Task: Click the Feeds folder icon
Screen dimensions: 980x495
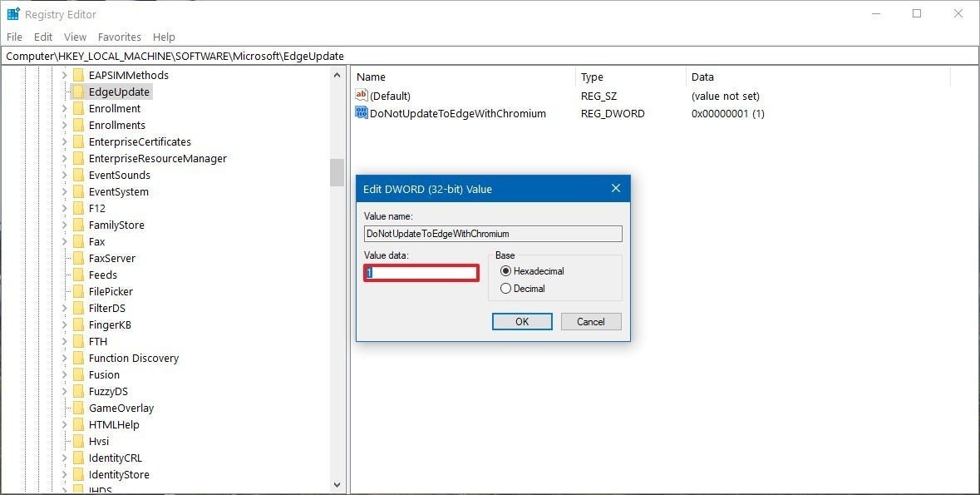Action: pyautogui.click(x=78, y=275)
